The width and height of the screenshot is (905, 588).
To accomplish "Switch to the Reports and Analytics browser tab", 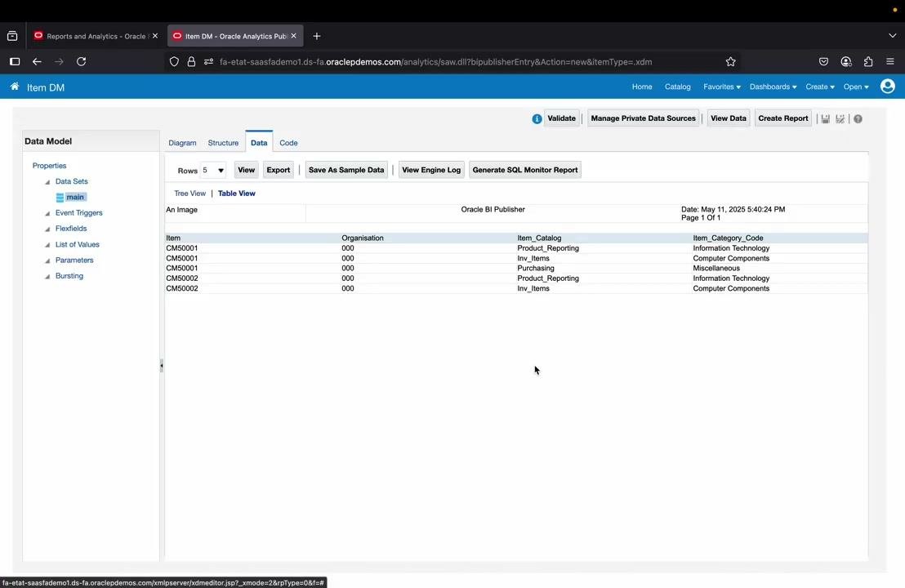I will coord(96,36).
